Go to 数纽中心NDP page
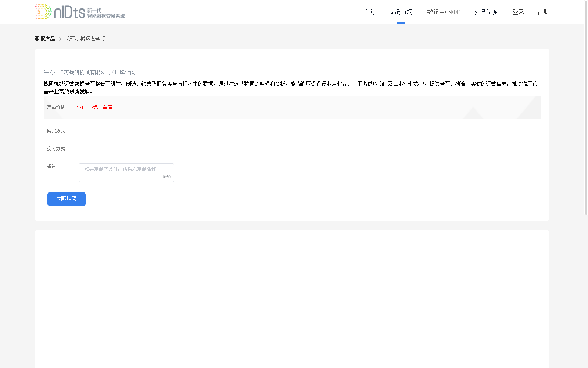 [443, 12]
